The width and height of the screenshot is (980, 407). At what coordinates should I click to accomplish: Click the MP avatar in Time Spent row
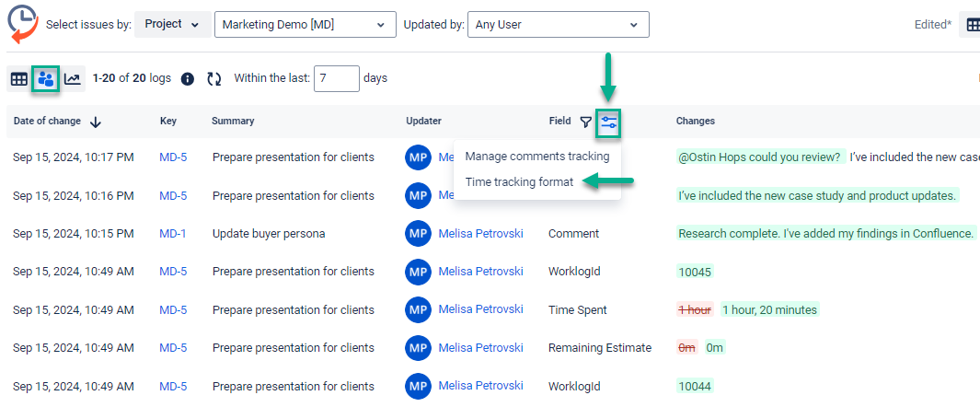[418, 310]
